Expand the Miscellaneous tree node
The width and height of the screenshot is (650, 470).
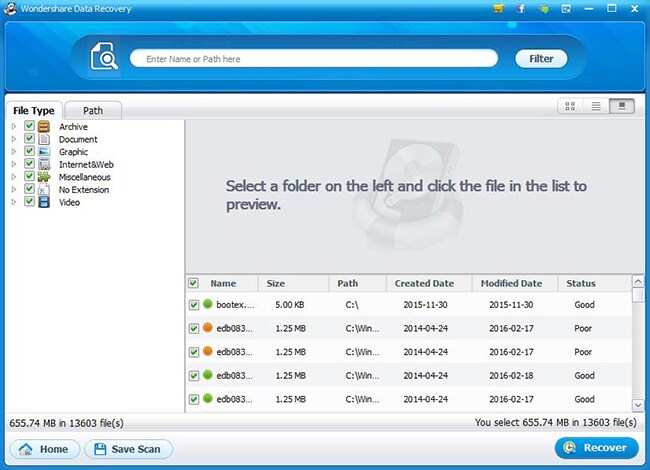14,177
